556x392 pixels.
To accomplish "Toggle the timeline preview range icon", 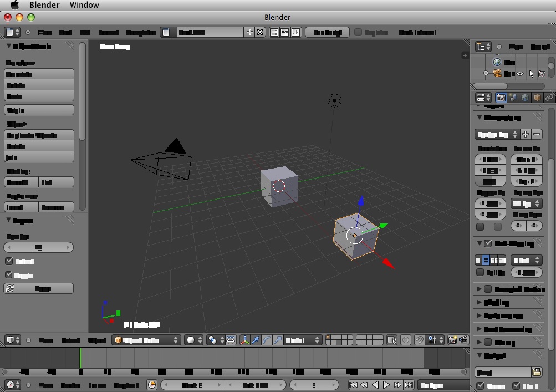I will 152,385.
